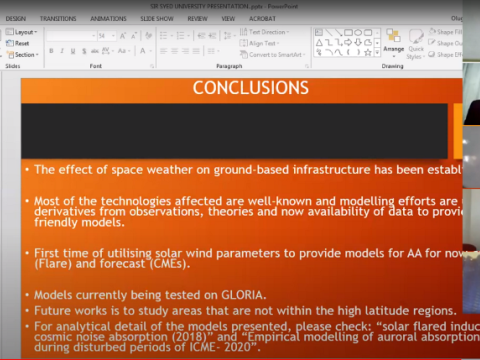Switch to the Transitions tab
Screen dimensions: 480x360
[58, 19]
